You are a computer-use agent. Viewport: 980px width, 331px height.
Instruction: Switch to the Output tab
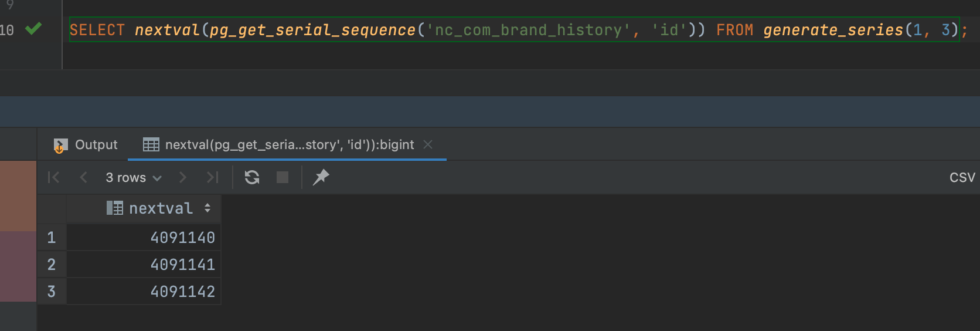pyautogui.click(x=86, y=145)
